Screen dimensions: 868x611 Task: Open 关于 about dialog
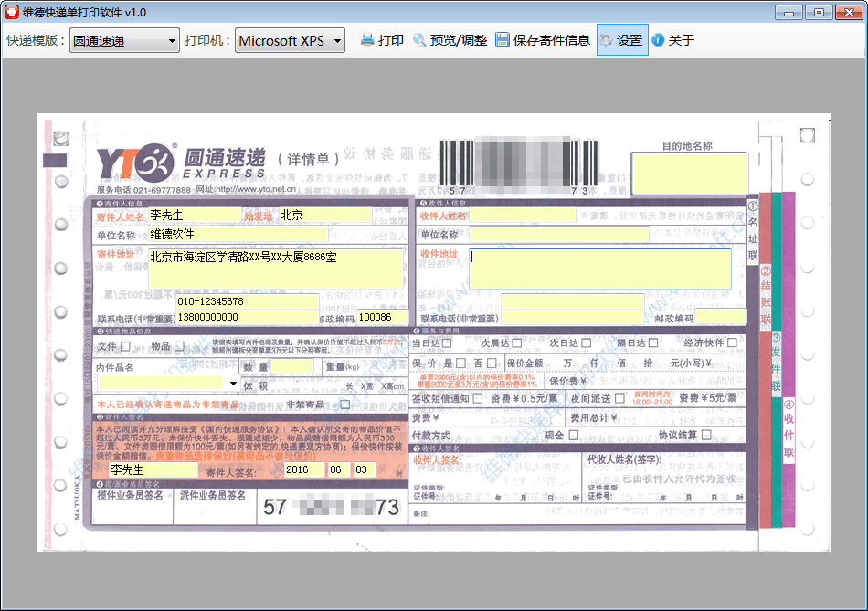point(673,40)
